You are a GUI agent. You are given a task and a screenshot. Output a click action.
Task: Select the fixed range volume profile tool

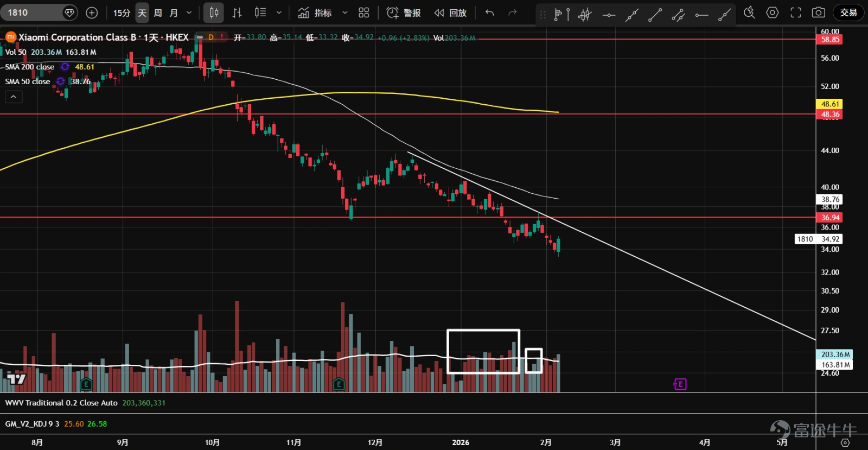click(558, 15)
